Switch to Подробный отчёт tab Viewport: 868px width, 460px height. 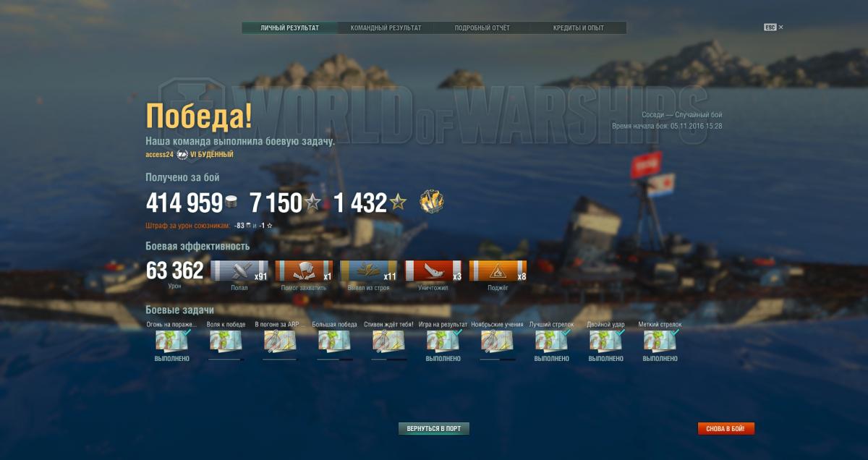click(482, 28)
